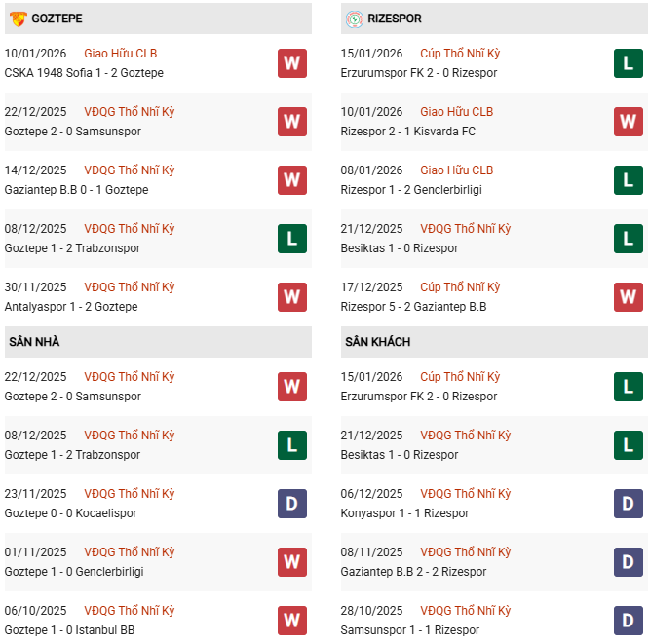
Task: Click the D badge for Samsunspor 1 - 1 Rizespor
Action: point(629,621)
